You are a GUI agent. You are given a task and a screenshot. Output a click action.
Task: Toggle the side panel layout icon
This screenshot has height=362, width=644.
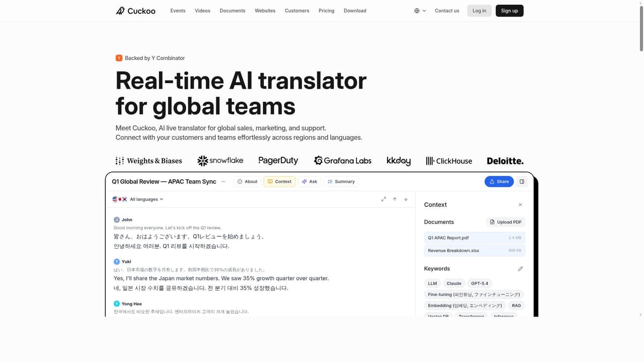pos(522,182)
